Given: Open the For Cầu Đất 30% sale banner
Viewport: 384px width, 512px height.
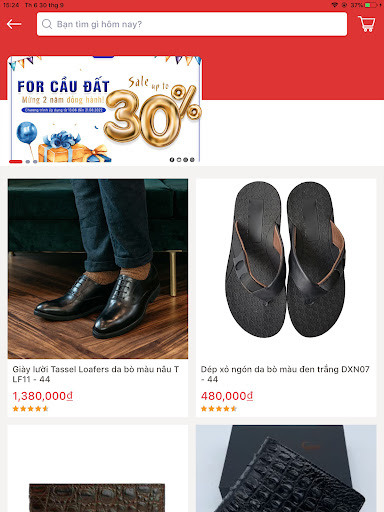Looking at the screenshot, I should (x=105, y=109).
